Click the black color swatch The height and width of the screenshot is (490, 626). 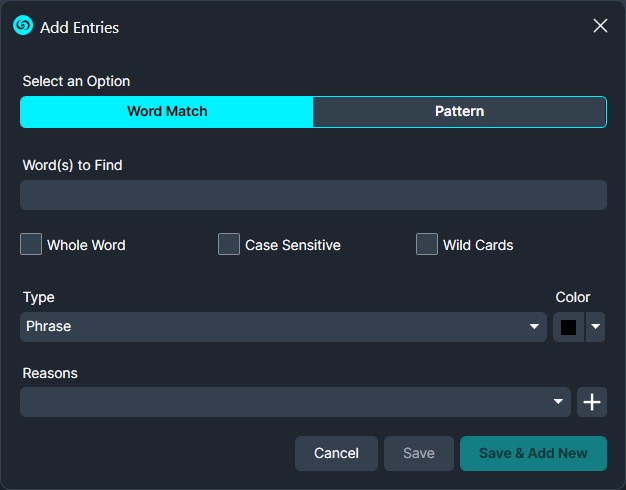pos(568,327)
